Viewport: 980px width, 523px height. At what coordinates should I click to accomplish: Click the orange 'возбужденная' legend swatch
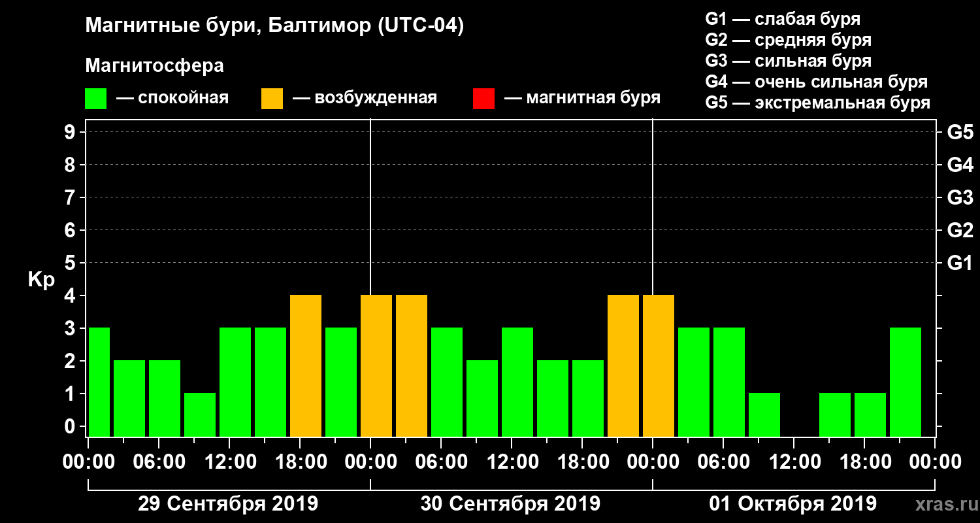point(272,99)
